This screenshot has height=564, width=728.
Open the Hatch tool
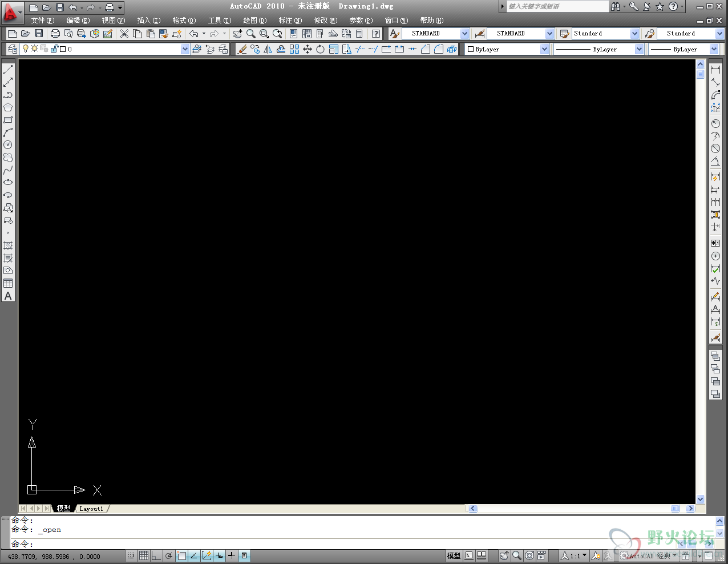(7, 244)
